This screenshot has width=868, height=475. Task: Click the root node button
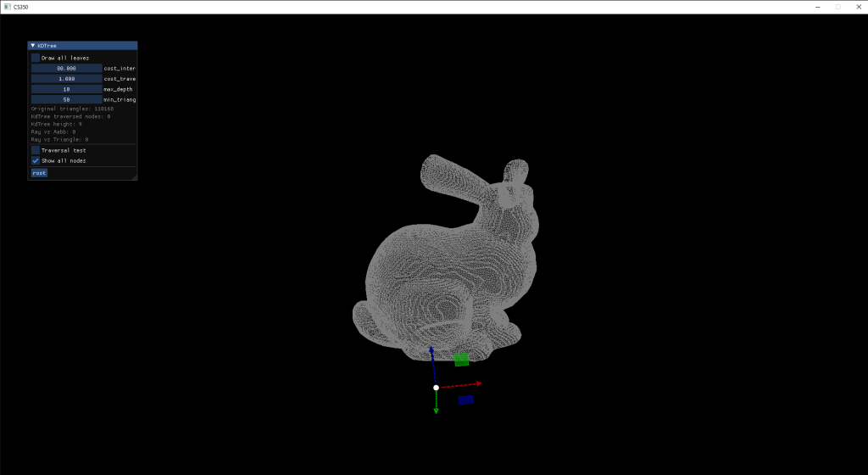pos(39,173)
